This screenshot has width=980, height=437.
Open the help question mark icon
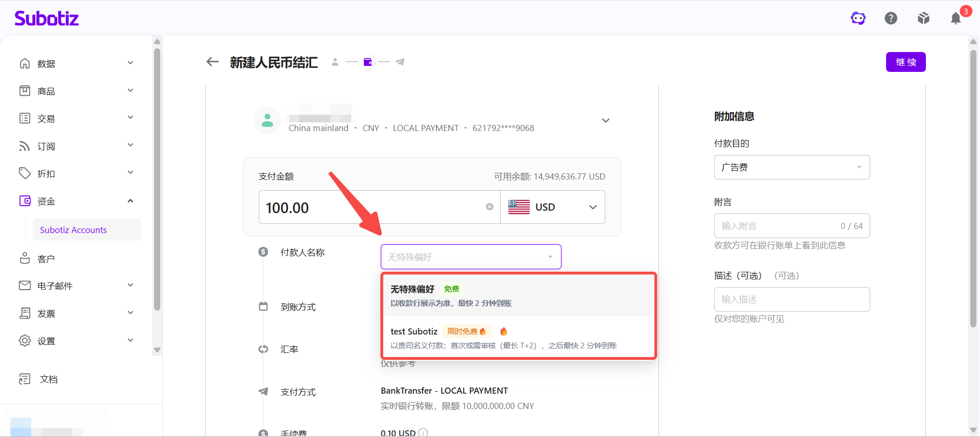(891, 18)
